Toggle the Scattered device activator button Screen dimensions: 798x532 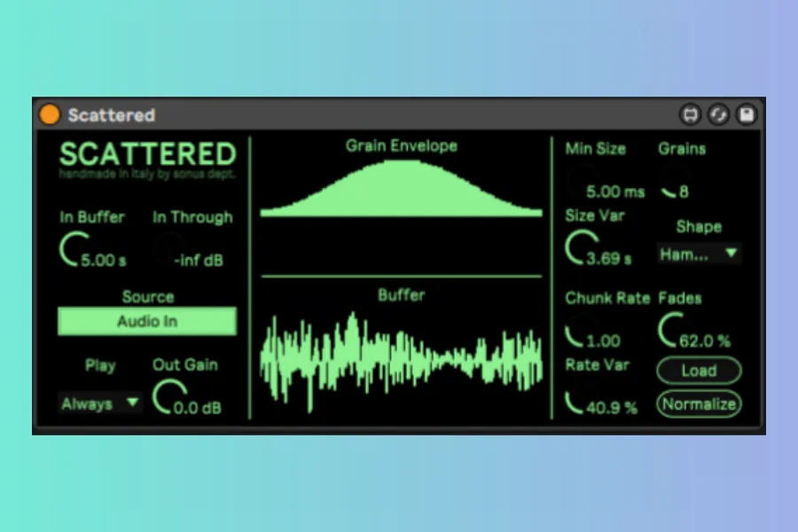click(50, 114)
